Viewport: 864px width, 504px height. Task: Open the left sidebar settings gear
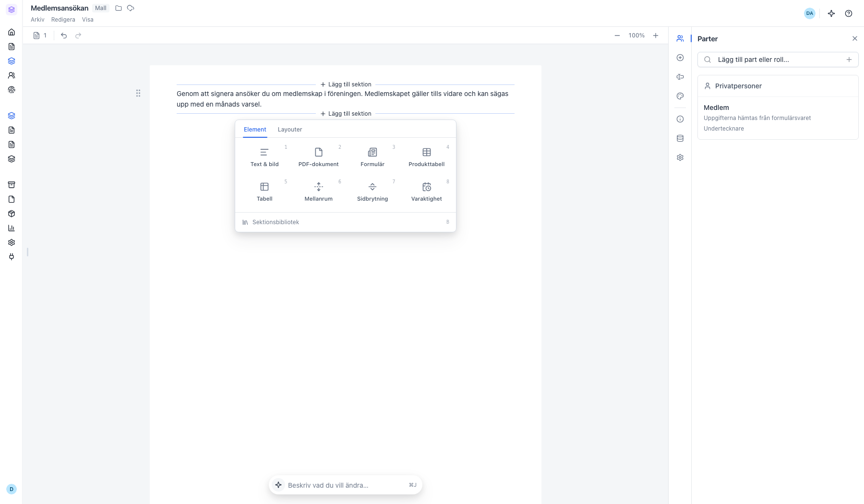click(x=12, y=242)
